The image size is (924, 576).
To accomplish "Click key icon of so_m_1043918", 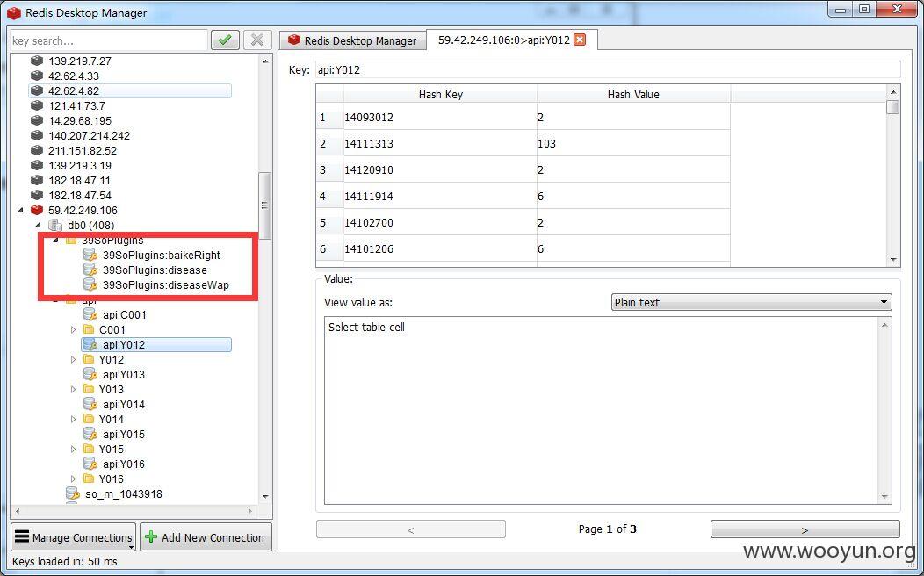I will tap(73, 493).
